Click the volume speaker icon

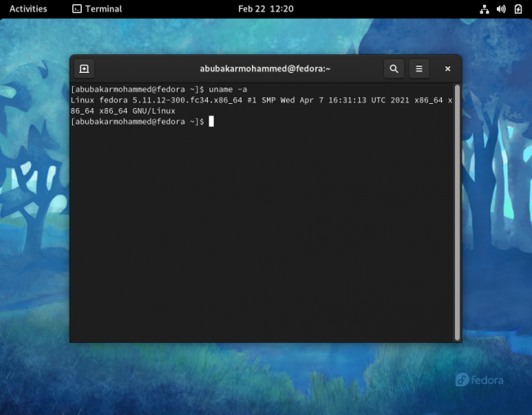[501, 9]
